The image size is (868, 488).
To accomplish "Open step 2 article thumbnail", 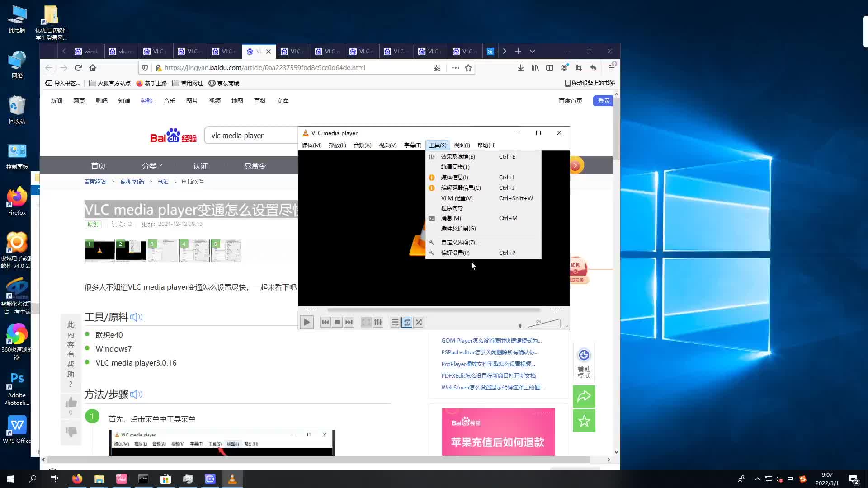I will 131,251.
